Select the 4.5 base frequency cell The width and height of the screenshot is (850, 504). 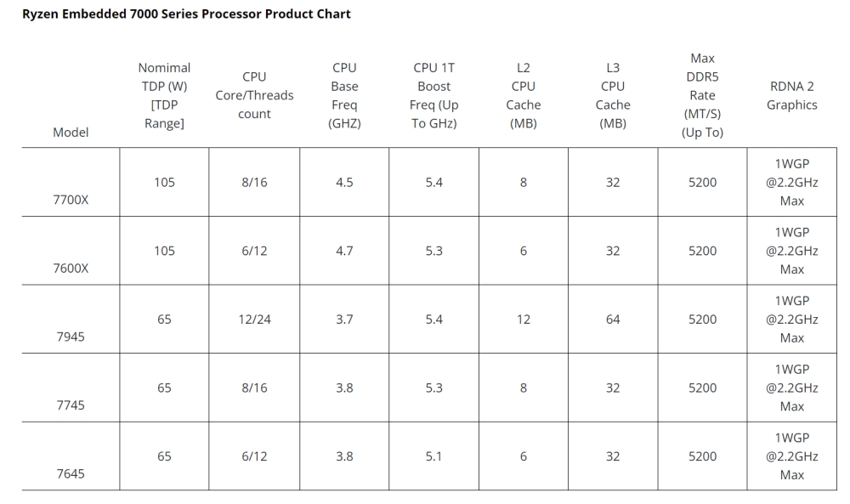tap(344, 183)
